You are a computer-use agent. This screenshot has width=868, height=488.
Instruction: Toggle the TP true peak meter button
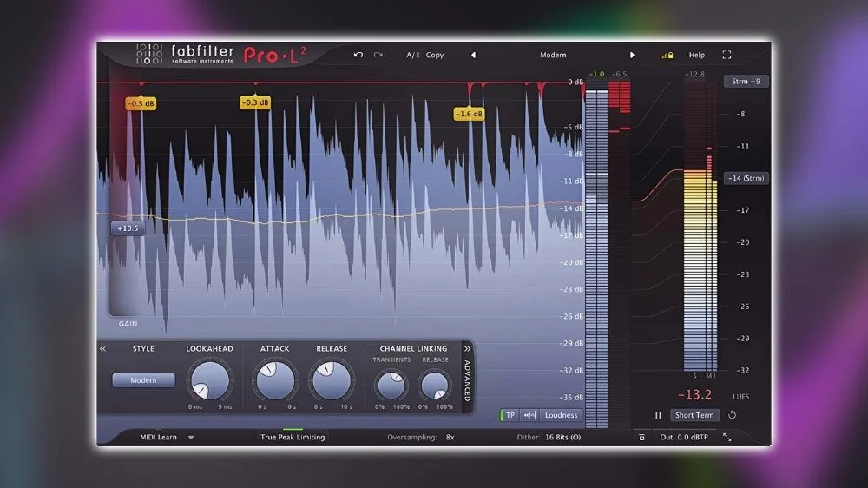click(510, 415)
